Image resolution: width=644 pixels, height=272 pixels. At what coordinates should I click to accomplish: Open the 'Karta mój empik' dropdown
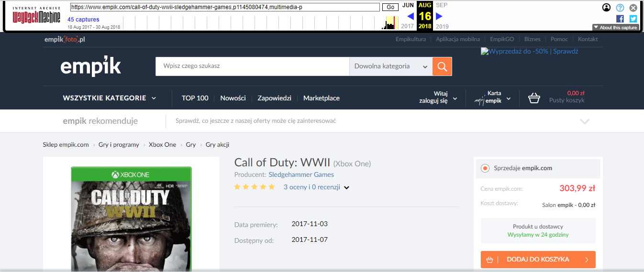pyautogui.click(x=493, y=98)
